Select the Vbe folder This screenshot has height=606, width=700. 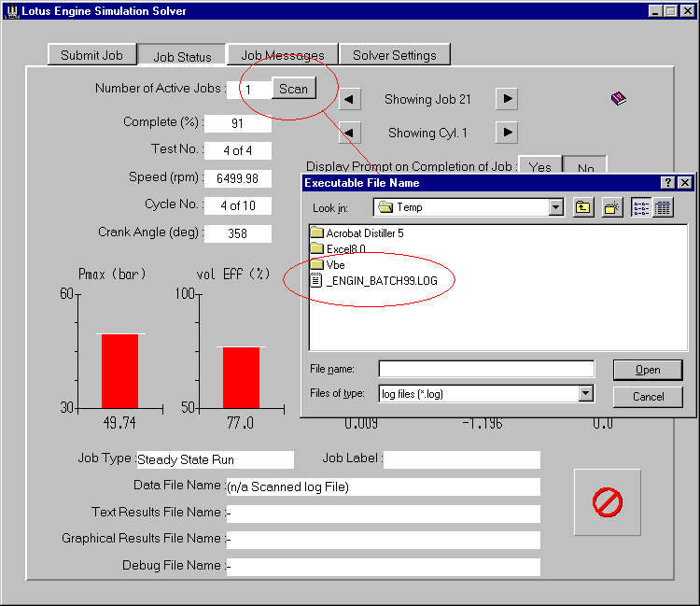pyautogui.click(x=328, y=265)
